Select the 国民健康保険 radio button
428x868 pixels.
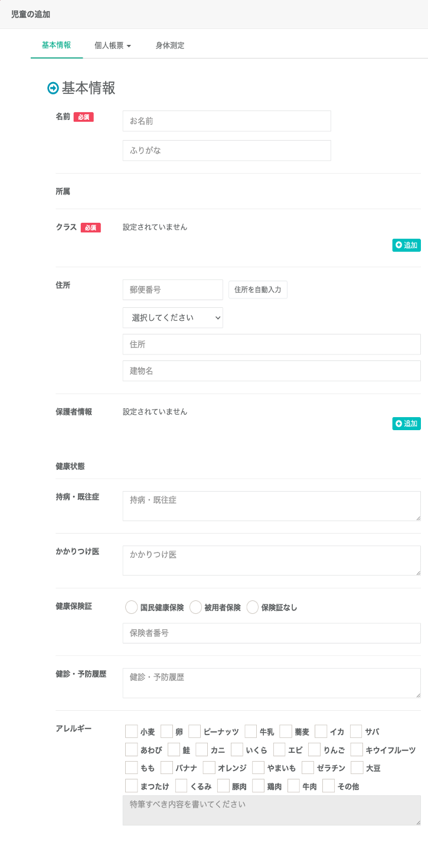point(132,607)
